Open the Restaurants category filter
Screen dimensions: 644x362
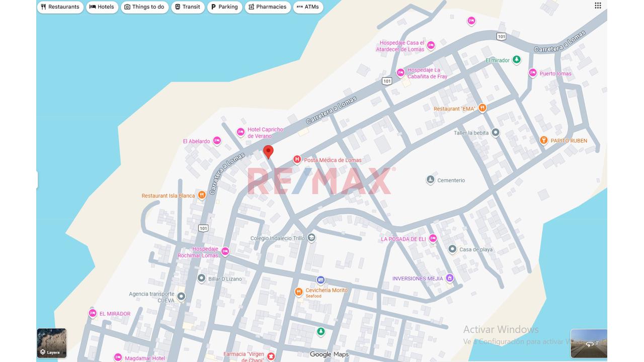pos(60,7)
